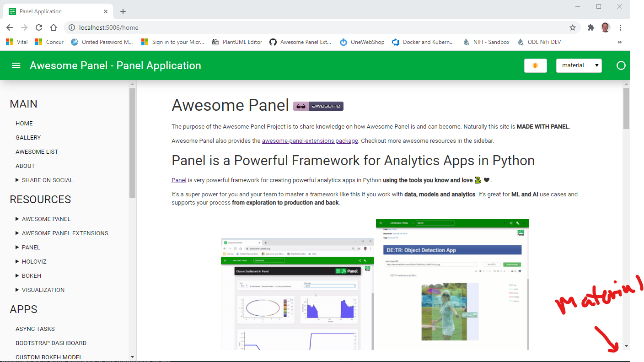
Task: Follow the awesome-panel-extensions package link
Action: (x=310, y=141)
